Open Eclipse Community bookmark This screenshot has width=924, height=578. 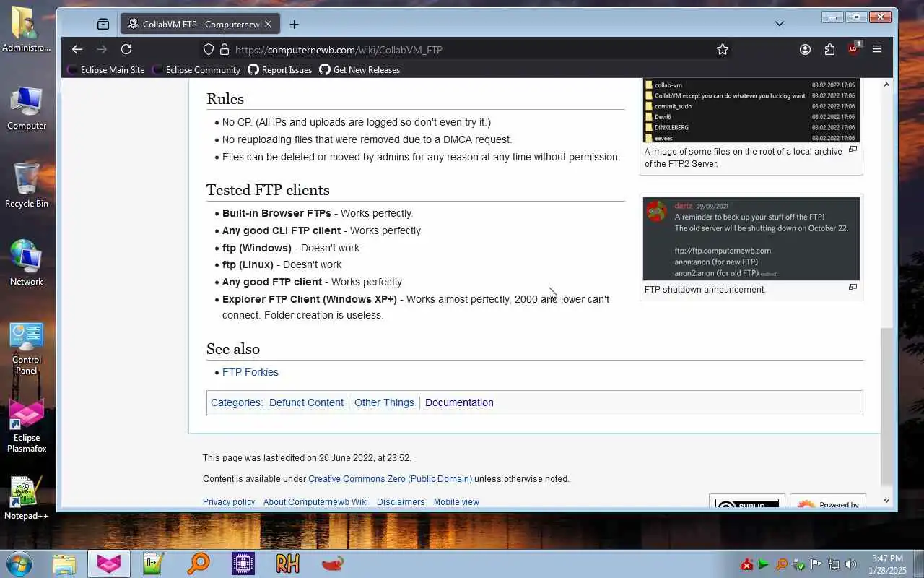coord(196,70)
